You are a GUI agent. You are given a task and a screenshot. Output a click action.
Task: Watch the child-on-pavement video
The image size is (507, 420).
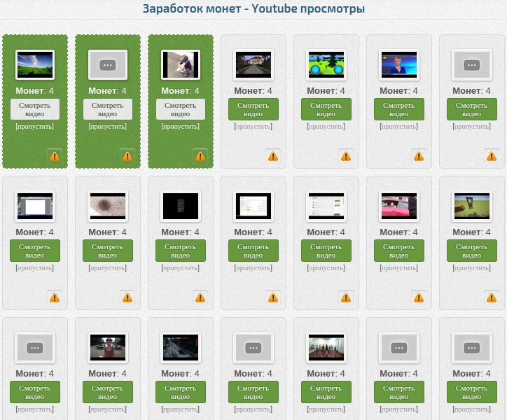(x=181, y=109)
